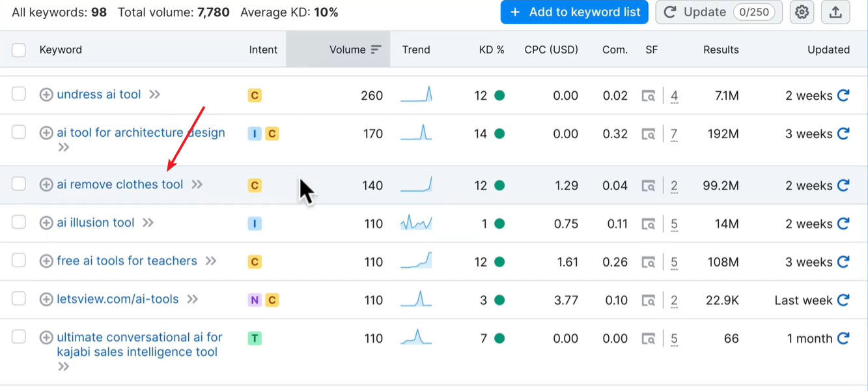The height and width of the screenshot is (391, 868).
Task: Click the export upload icon button
Action: [x=835, y=12]
